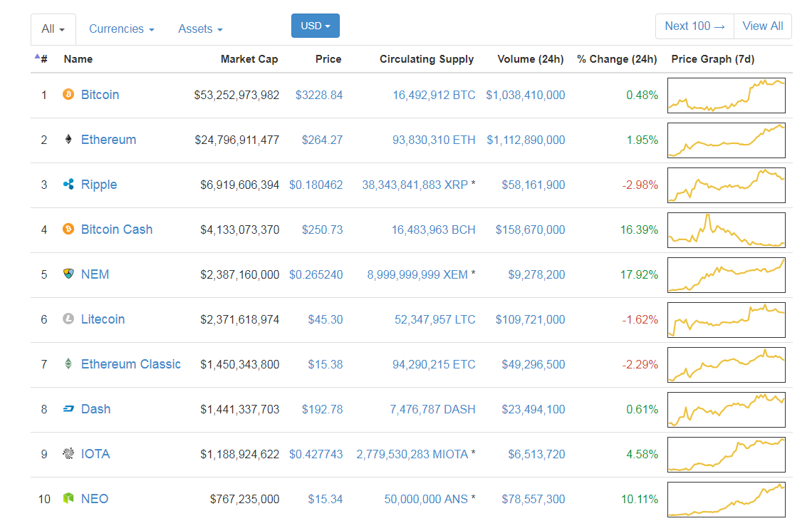Click the Next 100 button
812x521 pixels.
694,26
